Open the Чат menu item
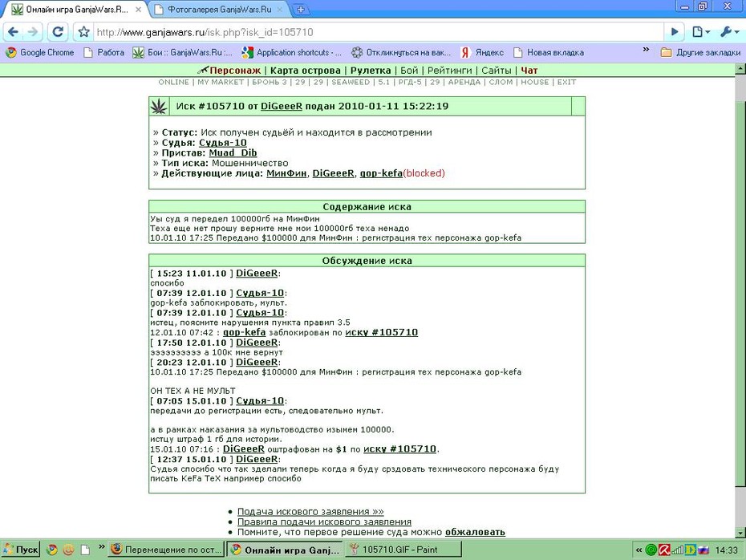 coord(529,71)
